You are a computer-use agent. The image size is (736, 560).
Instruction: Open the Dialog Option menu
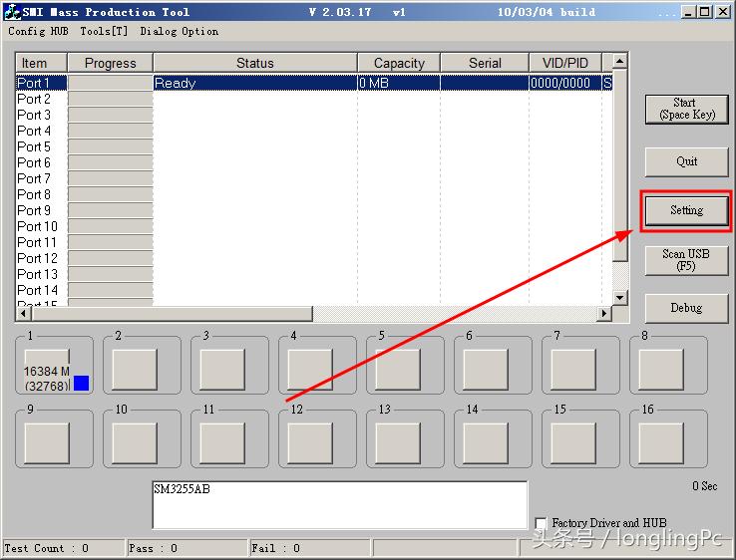(x=179, y=32)
